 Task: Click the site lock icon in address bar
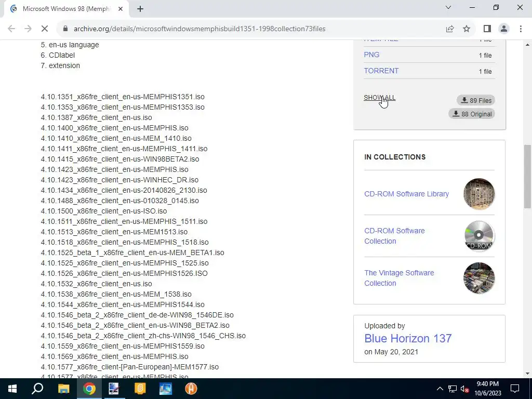[65, 29]
